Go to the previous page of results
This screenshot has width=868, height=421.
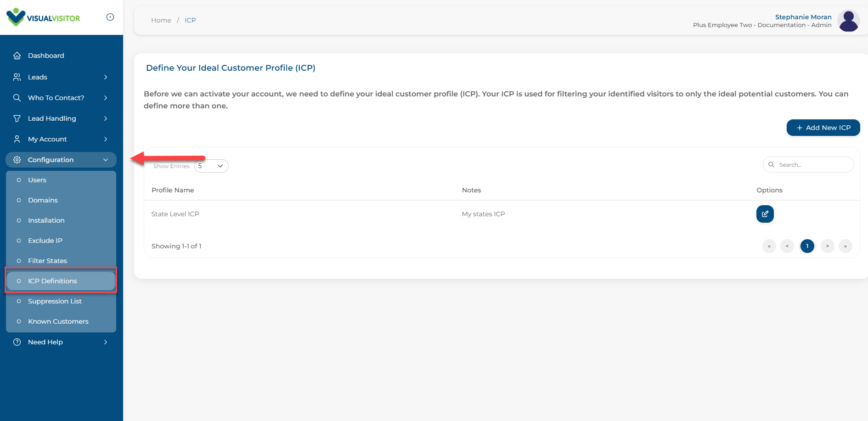coord(787,246)
